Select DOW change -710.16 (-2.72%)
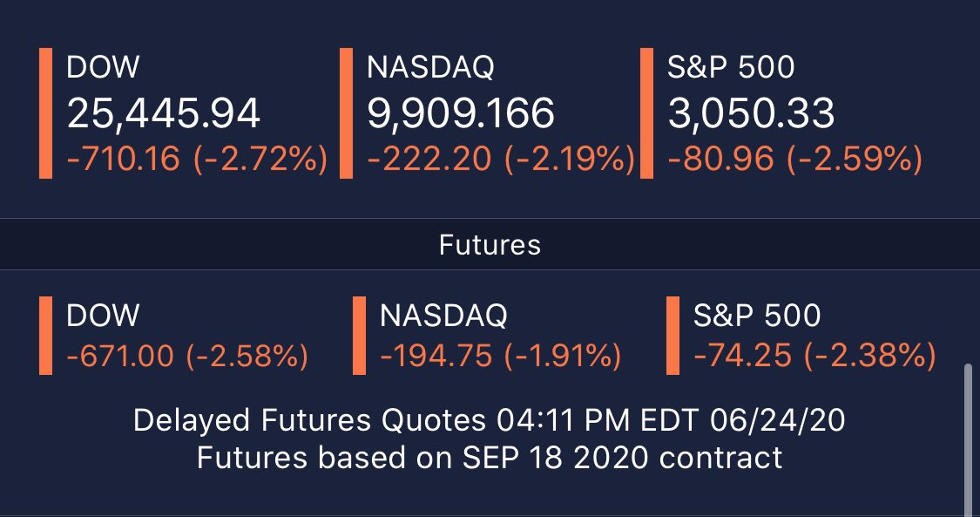 coord(197,159)
